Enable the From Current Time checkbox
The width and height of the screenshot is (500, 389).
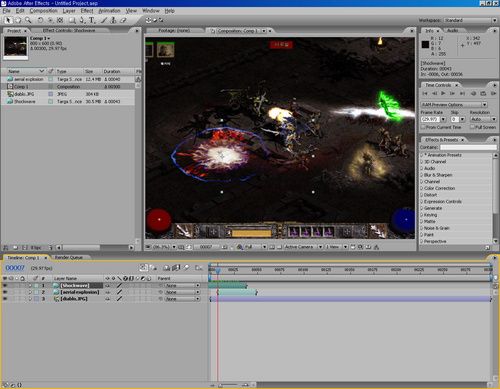tap(423, 127)
